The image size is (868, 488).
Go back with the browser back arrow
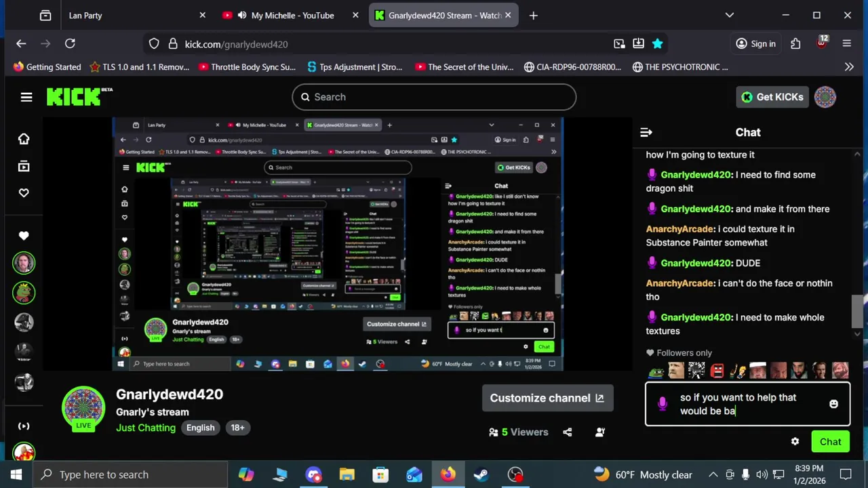point(21,44)
